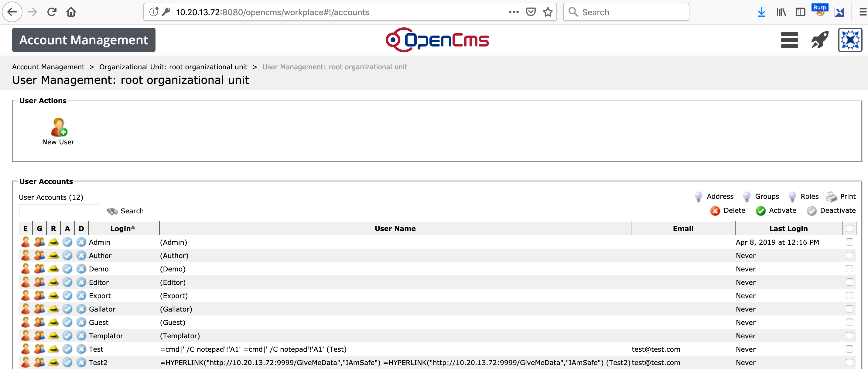Show Roles details lightbulb icon
Screen dimensions: 868x369
pos(792,197)
